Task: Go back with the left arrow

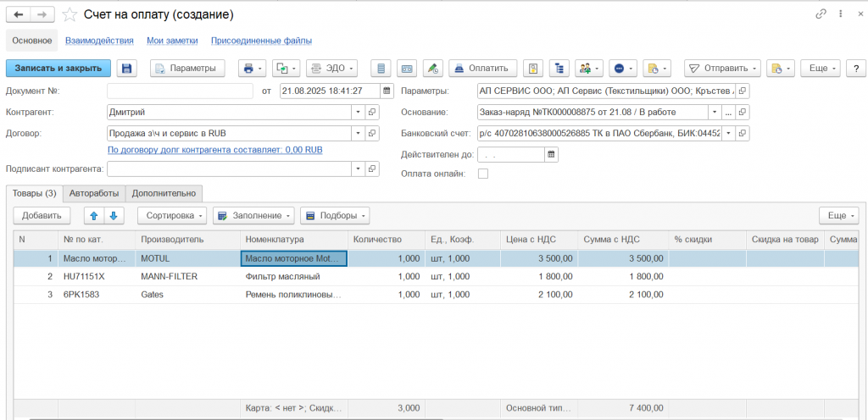Action: pos(19,14)
